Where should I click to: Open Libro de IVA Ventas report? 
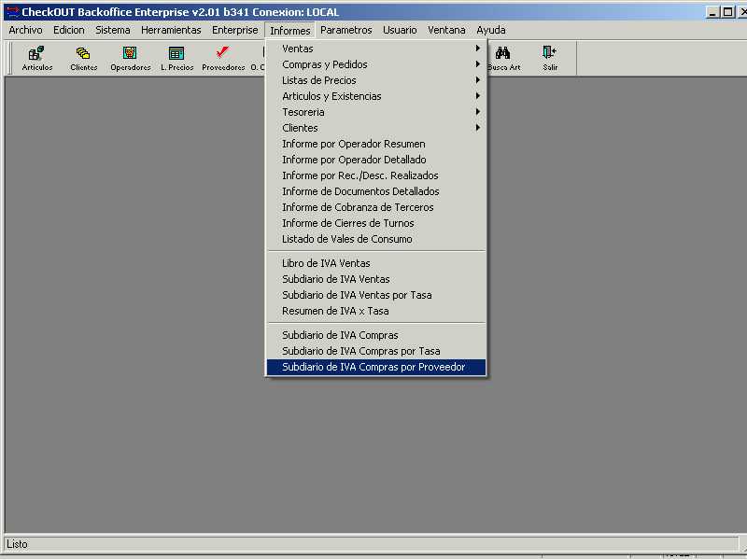point(376,263)
